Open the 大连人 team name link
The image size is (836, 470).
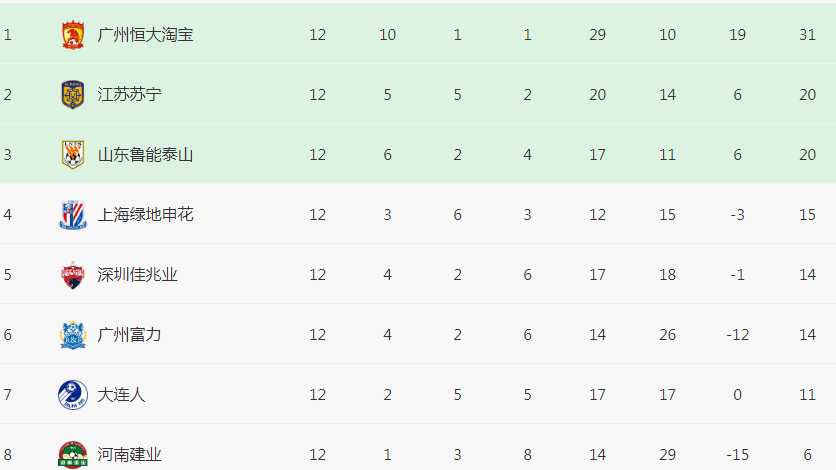tap(121, 395)
